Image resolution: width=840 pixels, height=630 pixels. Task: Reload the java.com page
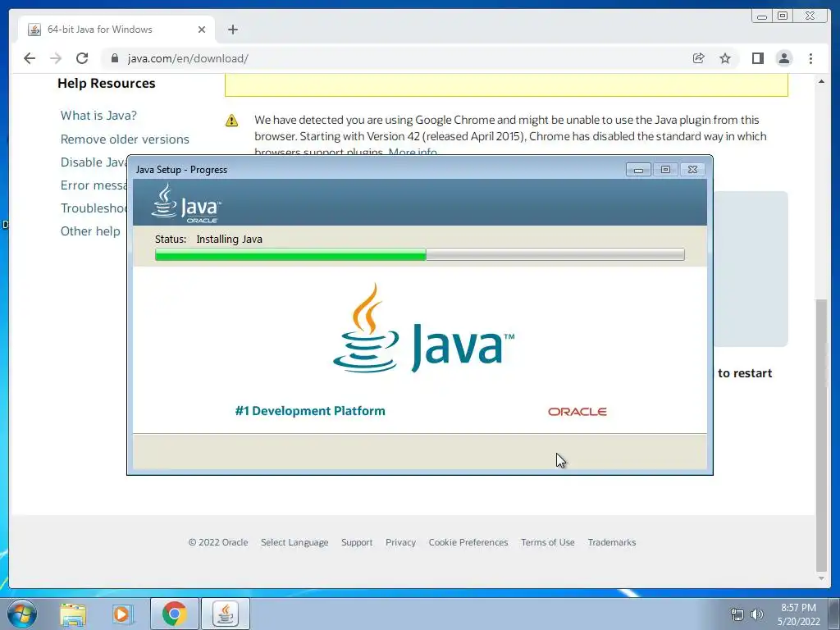pos(82,58)
